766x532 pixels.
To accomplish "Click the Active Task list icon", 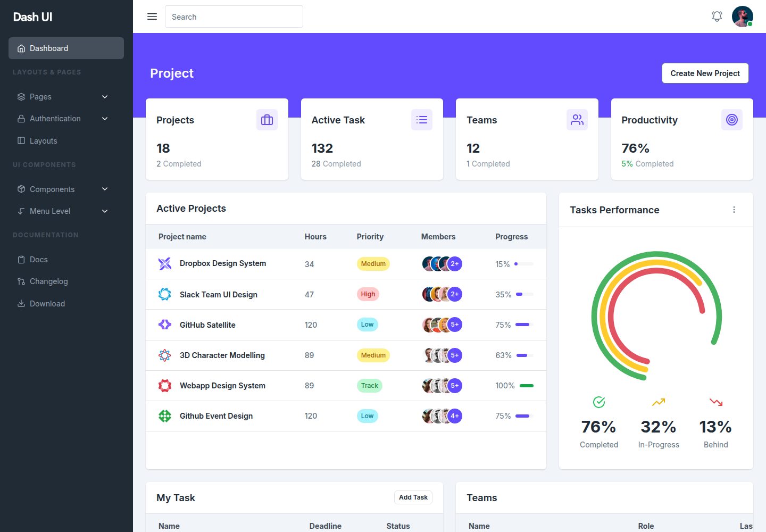I will point(422,120).
